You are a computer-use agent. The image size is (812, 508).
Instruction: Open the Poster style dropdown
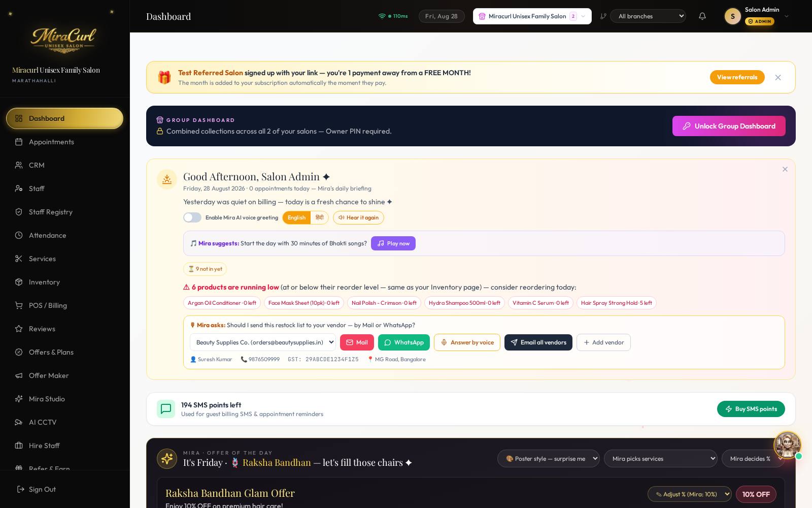click(x=549, y=459)
